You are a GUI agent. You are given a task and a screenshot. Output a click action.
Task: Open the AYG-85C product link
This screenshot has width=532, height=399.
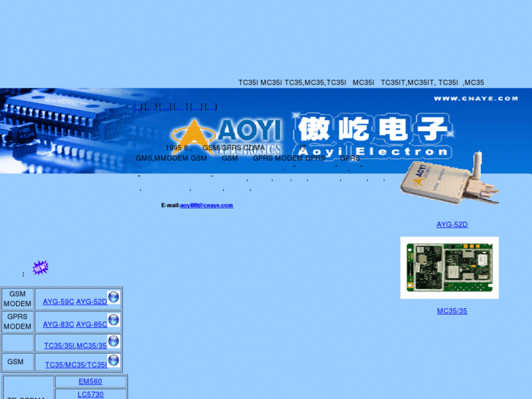(x=91, y=324)
